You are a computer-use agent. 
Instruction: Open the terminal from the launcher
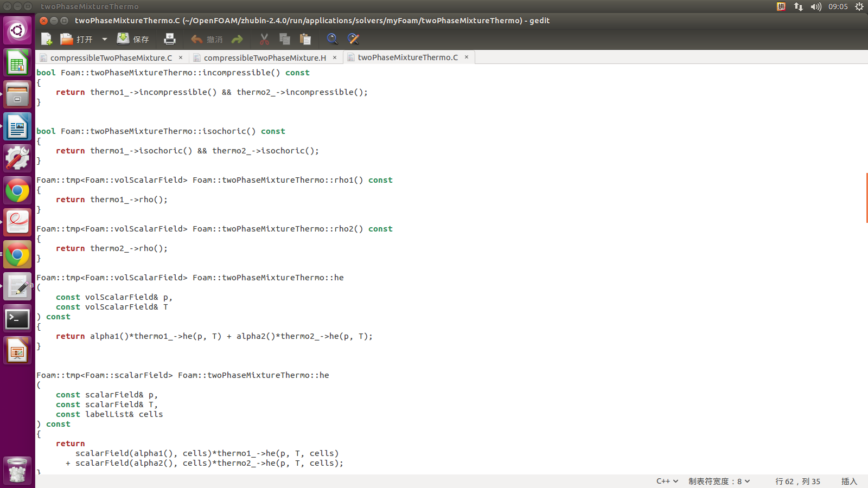click(17, 319)
